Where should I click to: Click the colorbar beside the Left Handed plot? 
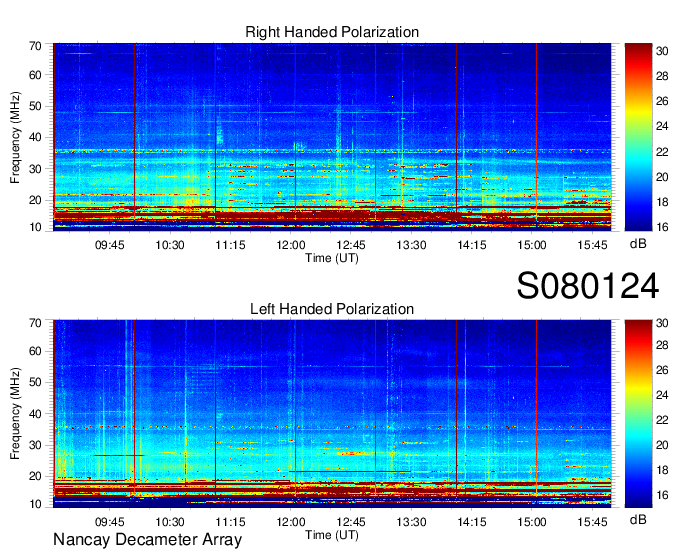638,414
